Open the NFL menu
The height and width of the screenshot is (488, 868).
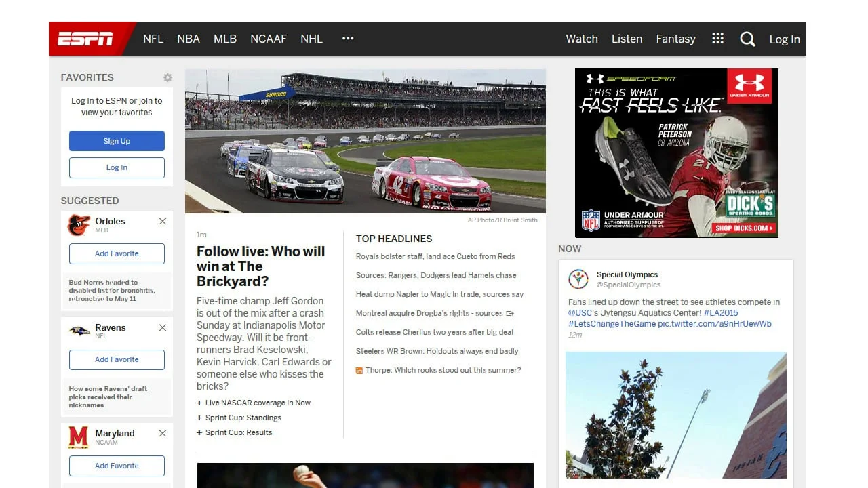click(x=153, y=39)
